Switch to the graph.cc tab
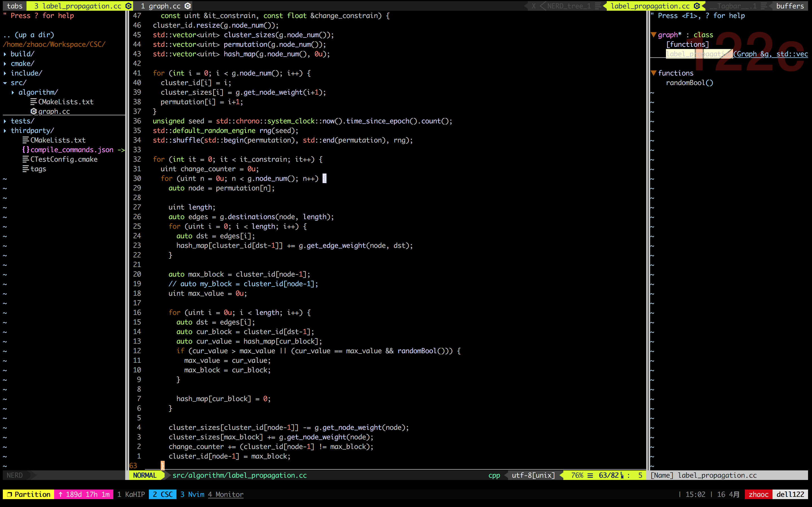Image resolution: width=812 pixels, height=507 pixels. click(164, 6)
